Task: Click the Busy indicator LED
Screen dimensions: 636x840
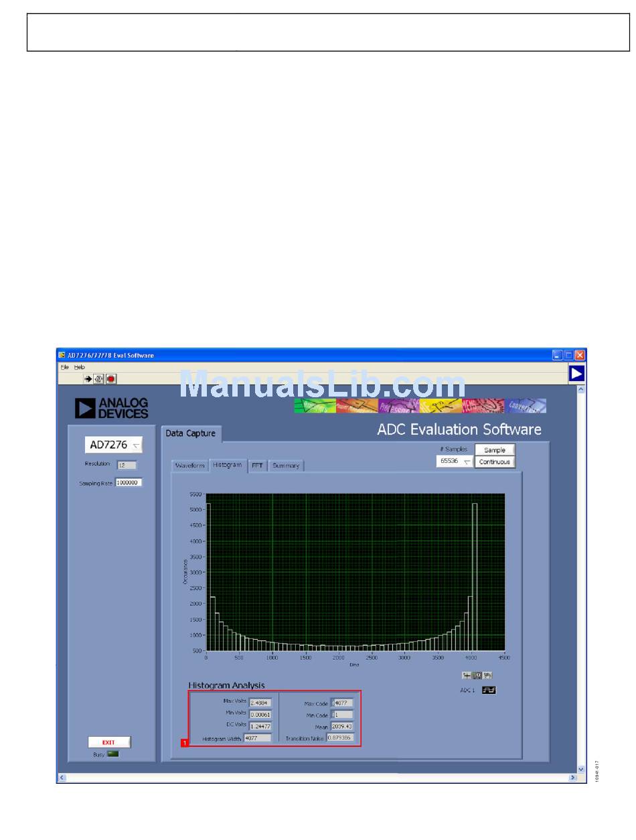Action: tap(113, 754)
